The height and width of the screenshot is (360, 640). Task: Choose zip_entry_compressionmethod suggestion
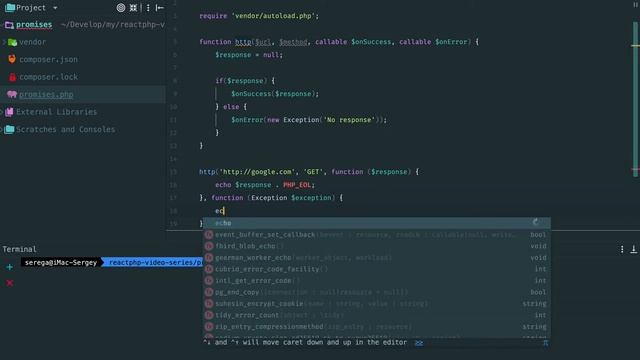377,327
